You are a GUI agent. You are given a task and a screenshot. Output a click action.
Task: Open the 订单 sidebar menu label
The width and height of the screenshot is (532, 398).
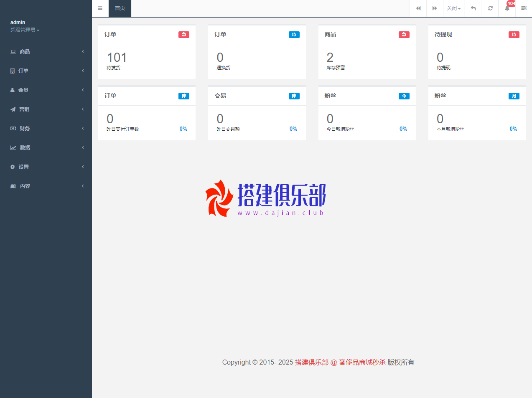23,71
